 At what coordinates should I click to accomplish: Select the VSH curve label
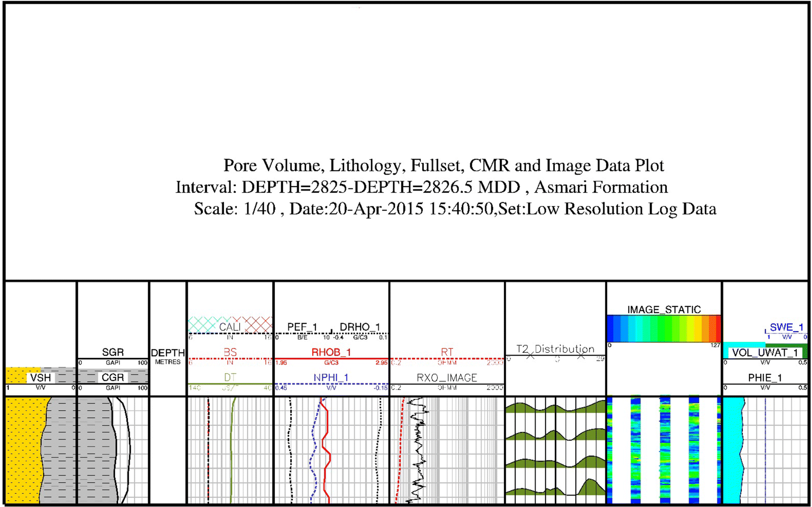[41, 378]
